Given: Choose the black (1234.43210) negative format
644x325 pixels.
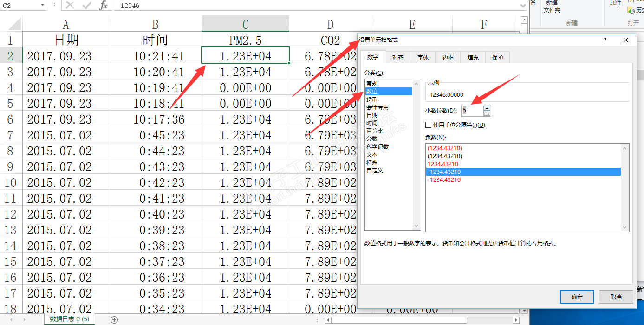Looking at the screenshot, I should tap(523, 156).
